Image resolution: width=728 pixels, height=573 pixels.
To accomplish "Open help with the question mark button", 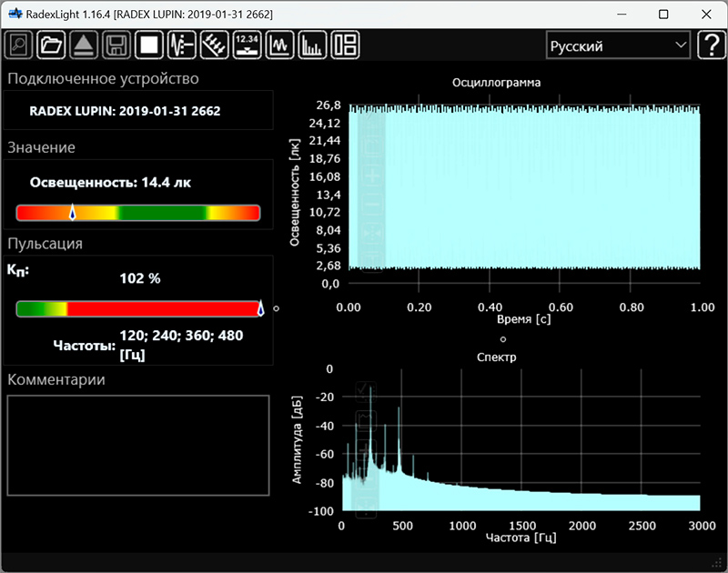I will (x=710, y=45).
